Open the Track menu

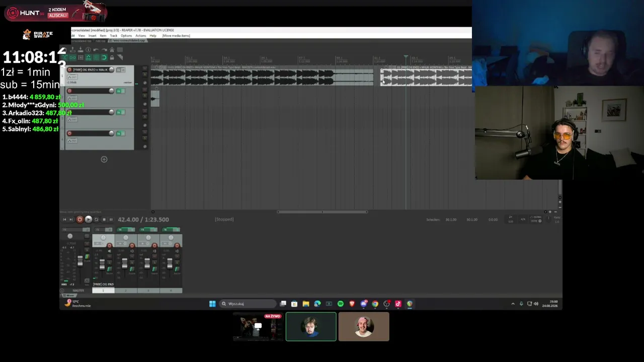114,36
